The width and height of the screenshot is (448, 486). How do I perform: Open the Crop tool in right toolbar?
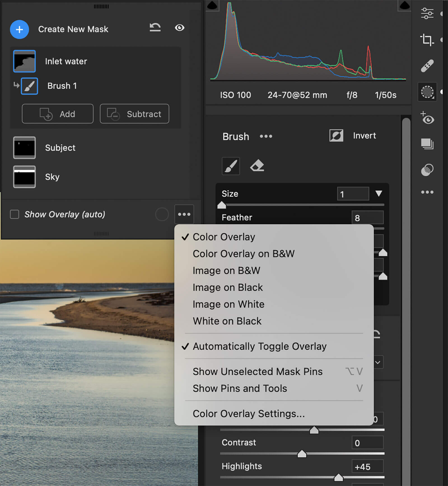coord(427,40)
